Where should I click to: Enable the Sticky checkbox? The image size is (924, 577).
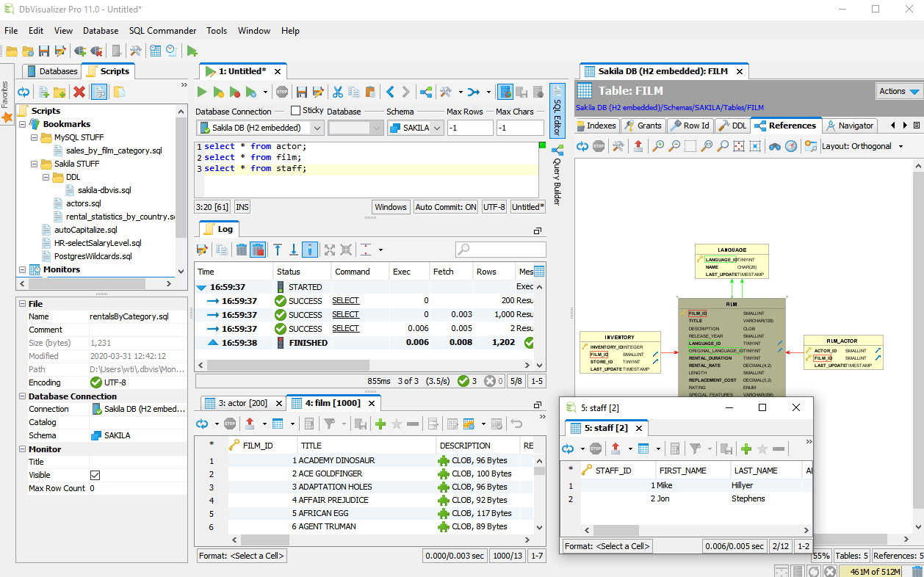pos(295,111)
